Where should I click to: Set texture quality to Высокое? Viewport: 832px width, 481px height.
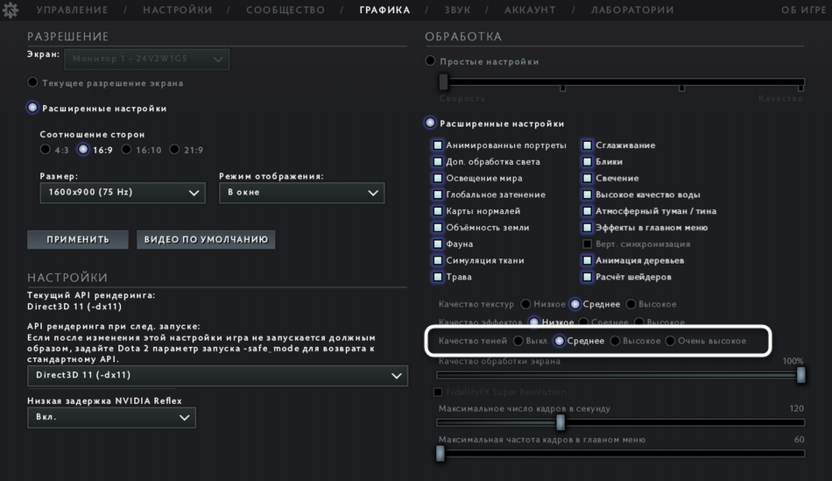[x=630, y=304]
